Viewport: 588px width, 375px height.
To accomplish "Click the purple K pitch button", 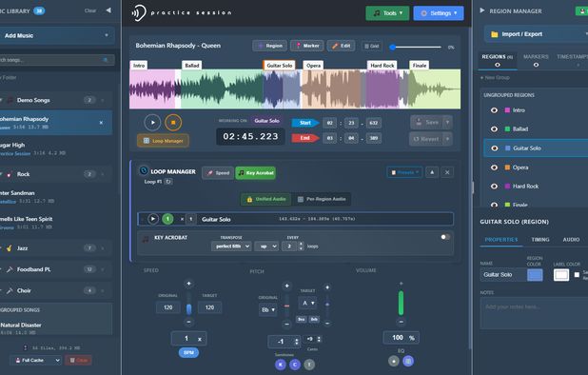I will pos(280,365).
